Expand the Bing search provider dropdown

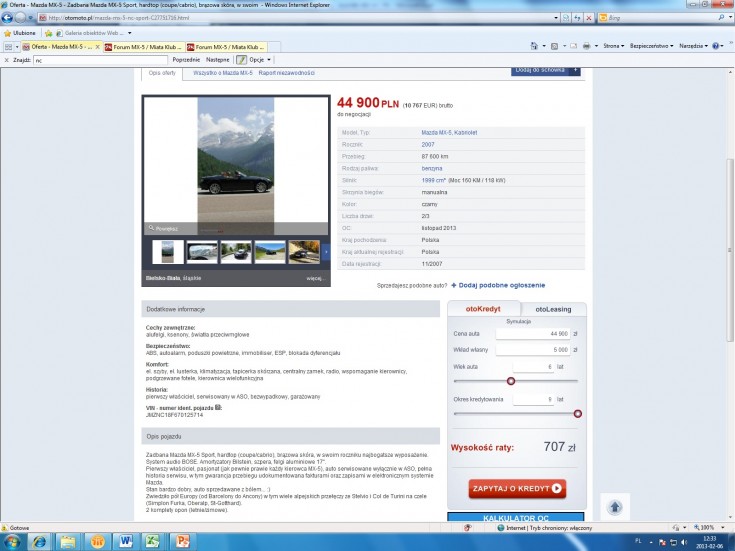pyautogui.click(x=731, y=18)
